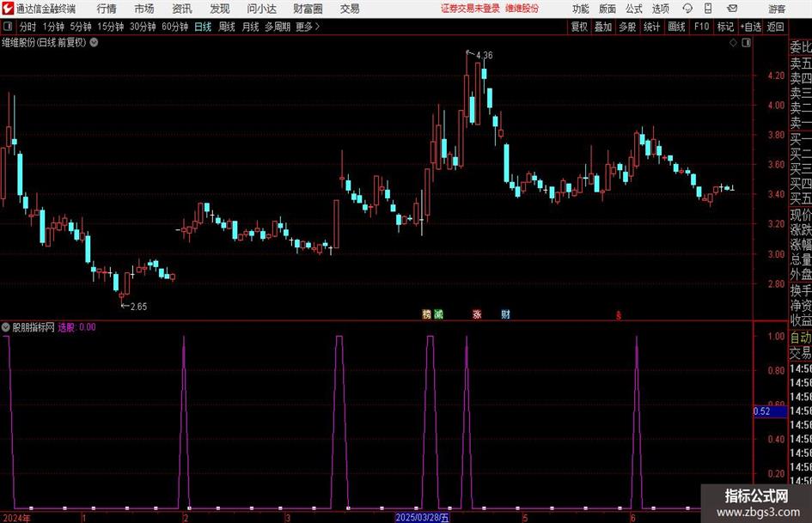Click the 现价 row in right panel
Screen dimensions: 812x523
(x=801, y=215)
